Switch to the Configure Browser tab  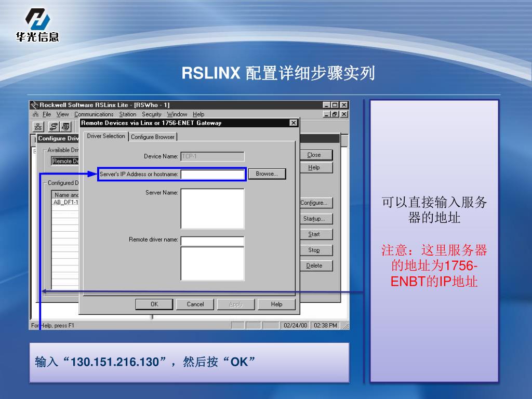pyautogui.click(x=153, y=137)
